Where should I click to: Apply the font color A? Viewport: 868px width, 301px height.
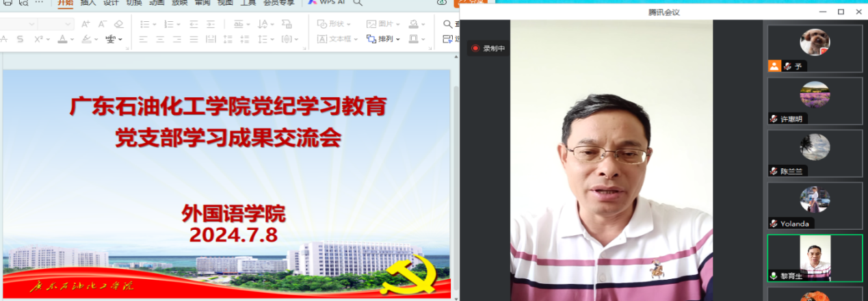pyautogui.click(x=62, y=40)
